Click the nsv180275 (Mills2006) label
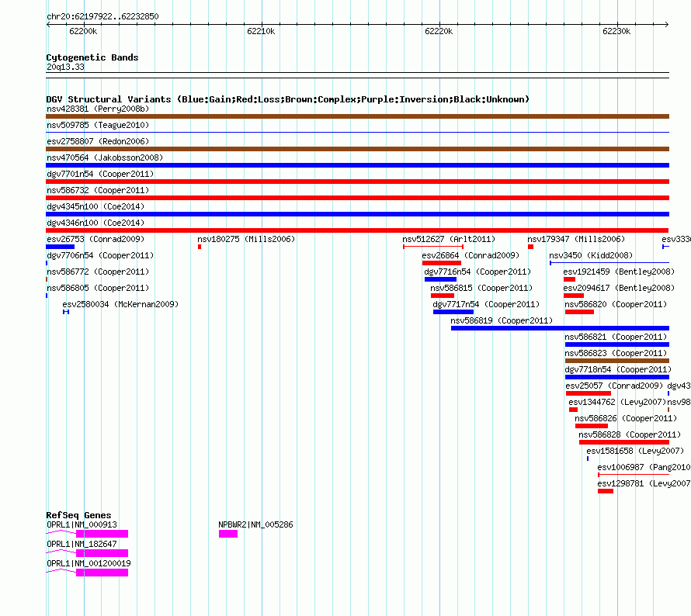The height and width of the screenshot is (616, 691). [246, 239]
